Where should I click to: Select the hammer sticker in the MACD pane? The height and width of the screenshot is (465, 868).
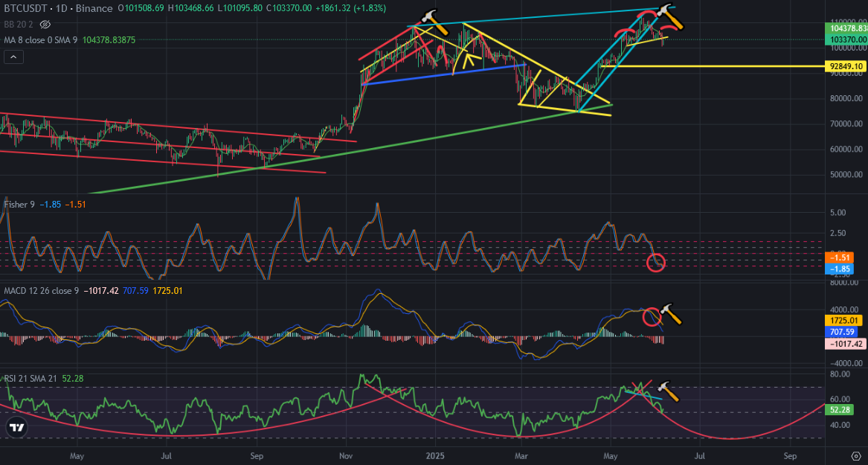672,312
